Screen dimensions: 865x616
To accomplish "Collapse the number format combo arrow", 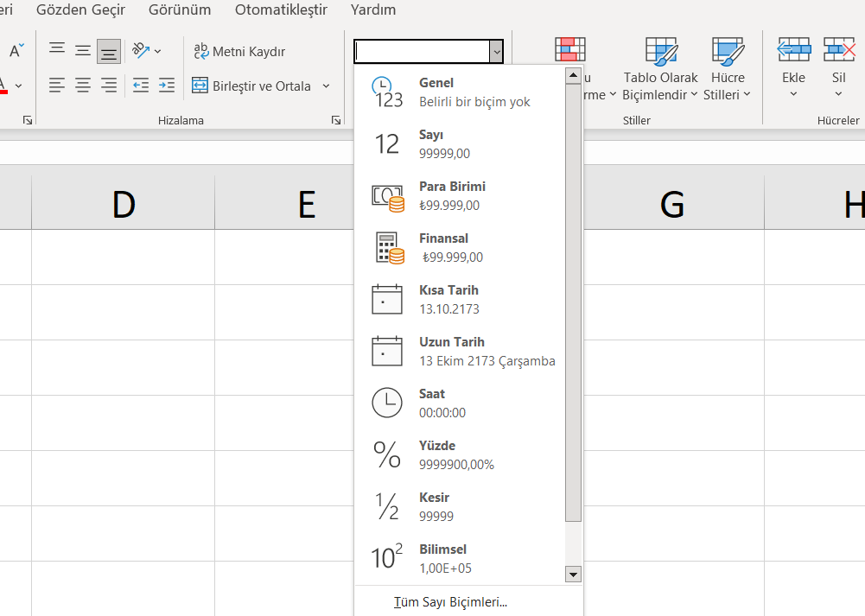I will pyautogui.click(x=496, y=52).
